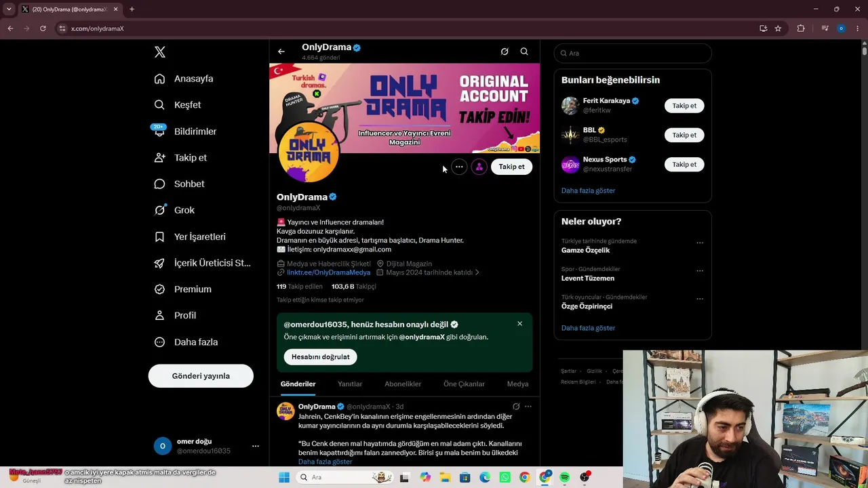Open the OnlyDrama profile picture
Image resolution: width=868 pixels, height=488 pixels.
pos(309,151)
